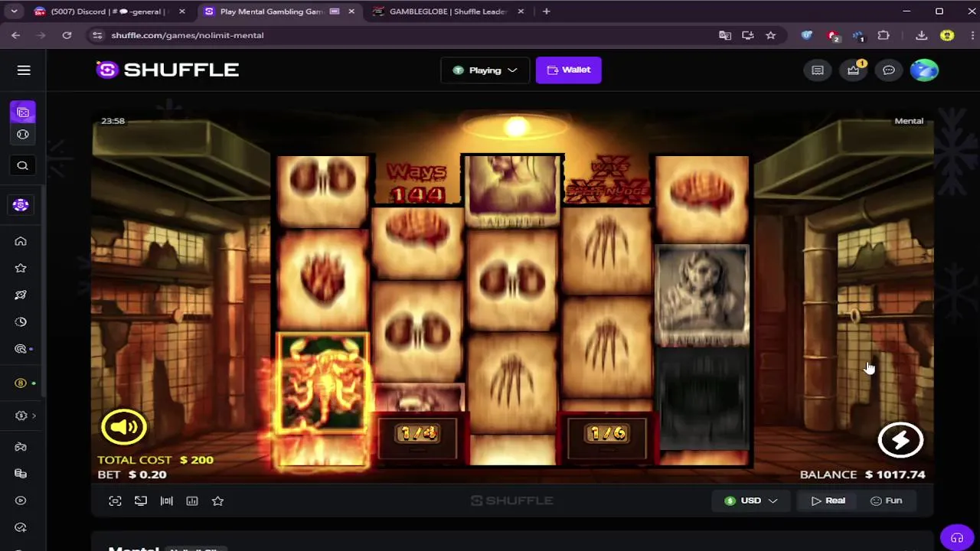Open the crown rewards icon with badge
Image resolution: width=980 pixels, height=551 pixels.
pyautogui.click(x=853, y=70)
